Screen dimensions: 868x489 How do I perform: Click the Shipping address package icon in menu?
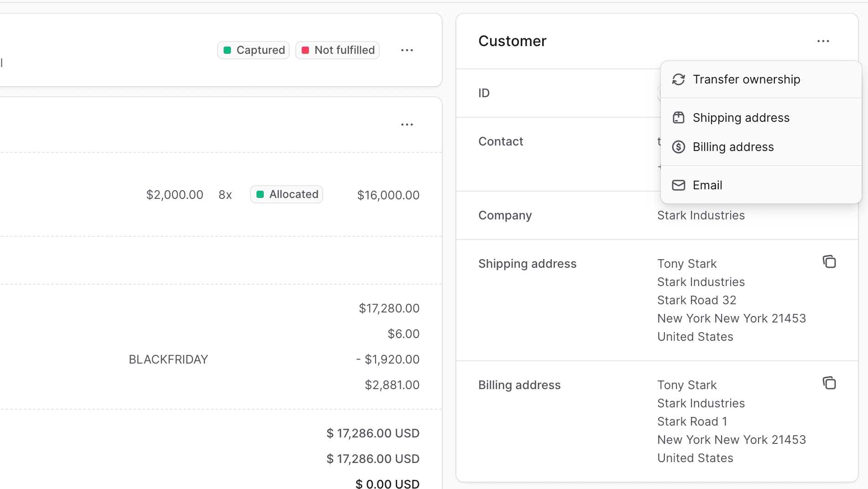click(x=679, y=118)
